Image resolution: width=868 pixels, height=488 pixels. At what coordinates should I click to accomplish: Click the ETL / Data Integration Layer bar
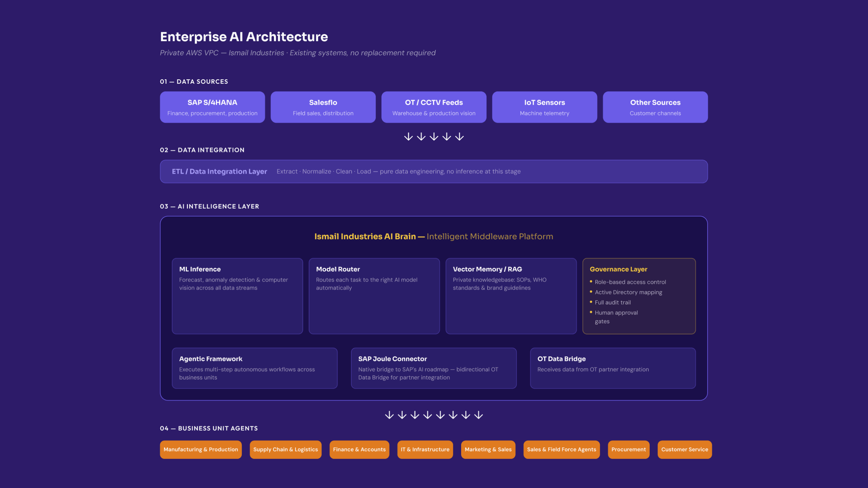434,171
